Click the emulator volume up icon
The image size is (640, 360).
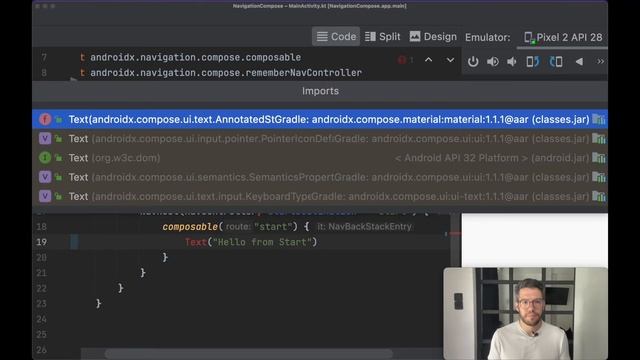493,62
